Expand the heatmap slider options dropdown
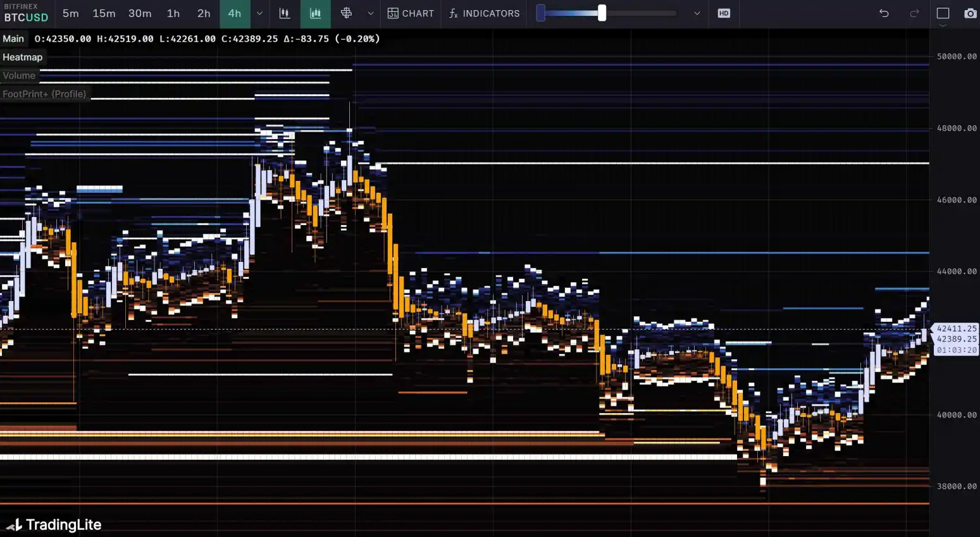Screen dimensions: 980x537 (x=697, y=13)
